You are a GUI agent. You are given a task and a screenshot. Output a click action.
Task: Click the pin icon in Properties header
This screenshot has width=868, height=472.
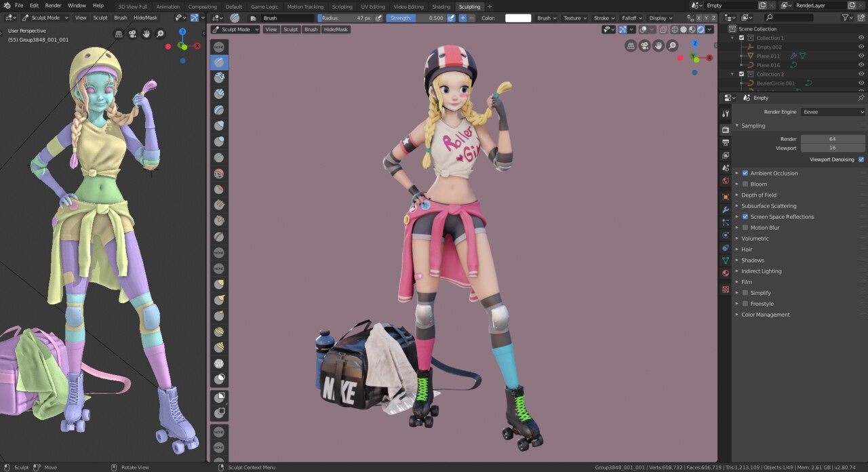pyautogui.click(x=861, y=98)
